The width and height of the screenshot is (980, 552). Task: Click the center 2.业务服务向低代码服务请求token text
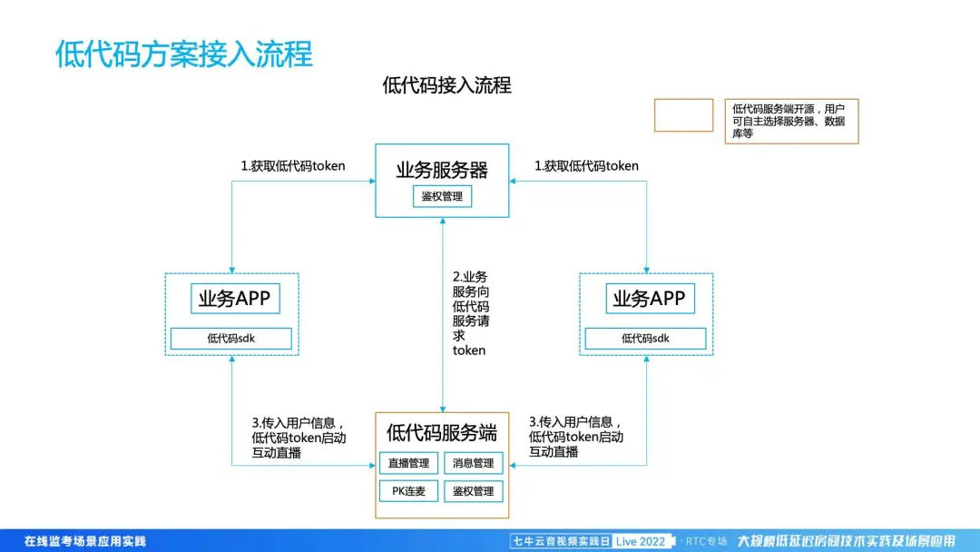tap(471, 313)
